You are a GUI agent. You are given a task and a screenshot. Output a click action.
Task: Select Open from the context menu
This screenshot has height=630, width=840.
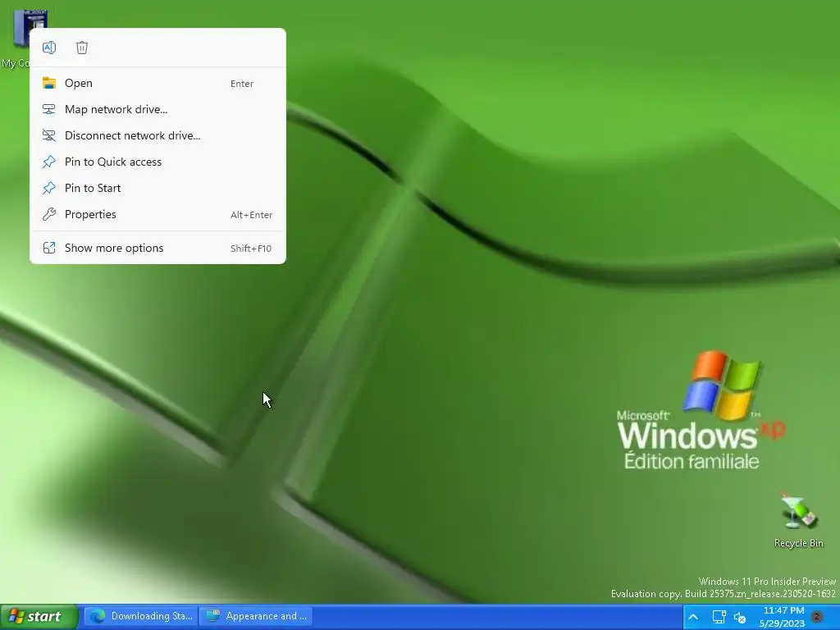coord(157,83)
